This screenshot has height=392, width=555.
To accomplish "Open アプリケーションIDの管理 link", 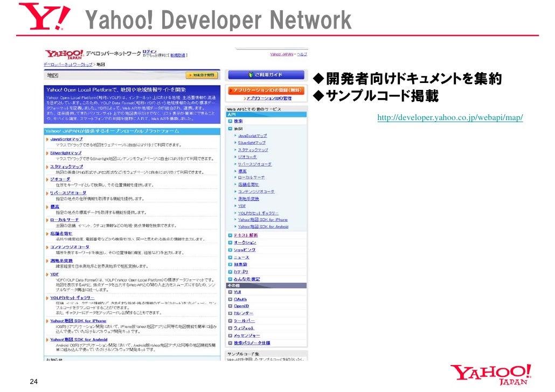I will click(269, 98).
